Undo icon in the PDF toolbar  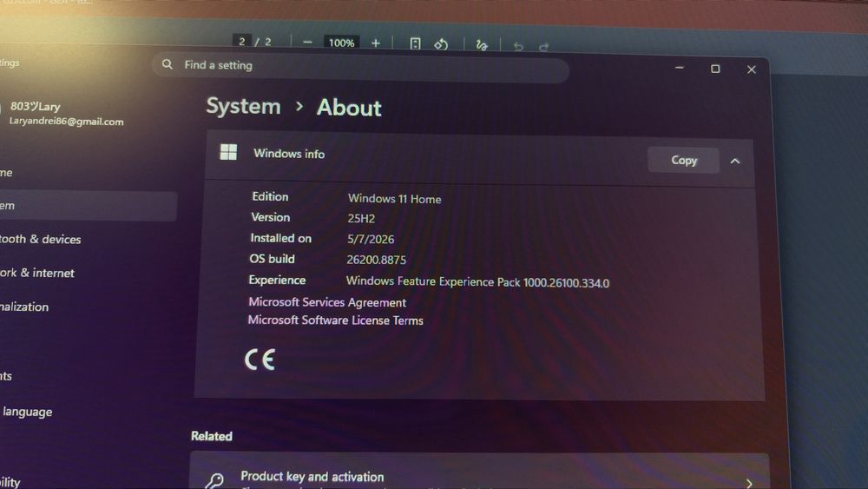click(x=518, y=47)
